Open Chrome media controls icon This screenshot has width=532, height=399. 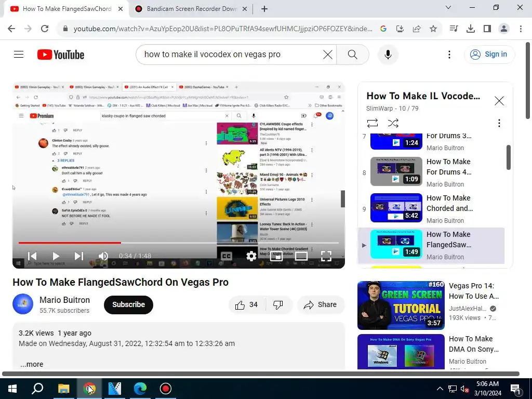(x=454, y=29)
